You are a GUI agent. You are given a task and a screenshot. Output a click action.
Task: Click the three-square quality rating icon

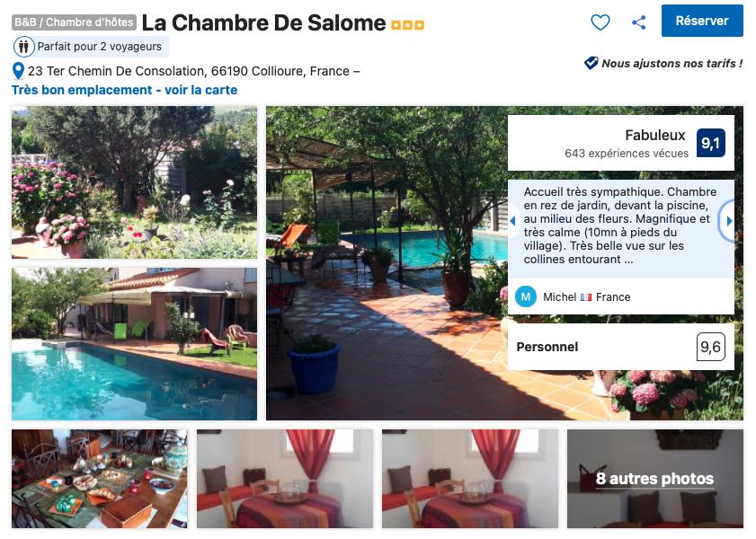[407, 24]
